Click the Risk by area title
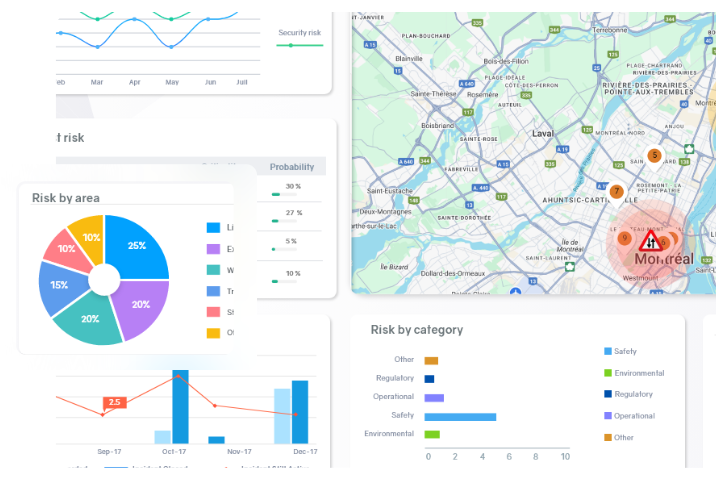716x479 pixels. (x=66, y=198)
